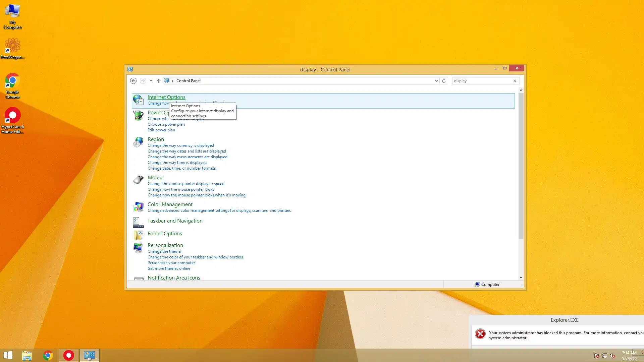Click the Personalization monitor icon

pyautogui.click(x=138, y=248)
